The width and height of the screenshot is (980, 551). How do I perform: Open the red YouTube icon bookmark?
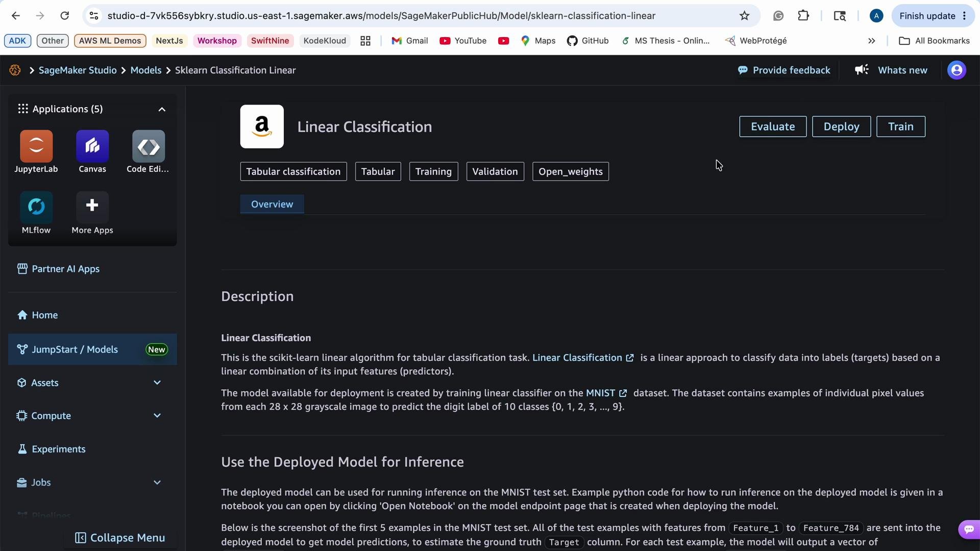[x=504, y=41]
